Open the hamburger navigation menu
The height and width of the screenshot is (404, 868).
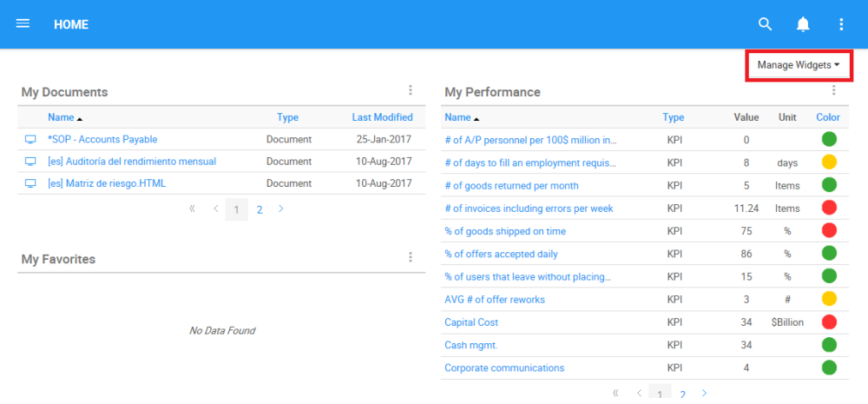click(23, 23)
